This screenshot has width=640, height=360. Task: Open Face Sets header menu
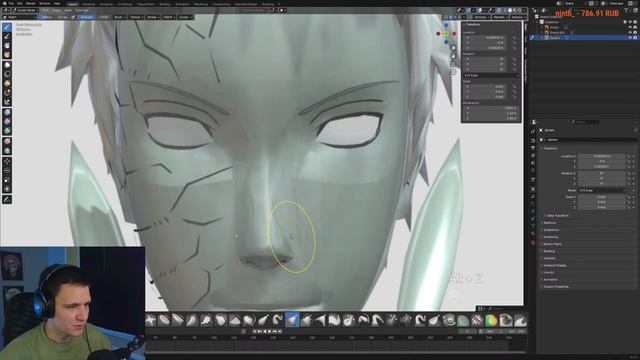[x=82, y=10]
